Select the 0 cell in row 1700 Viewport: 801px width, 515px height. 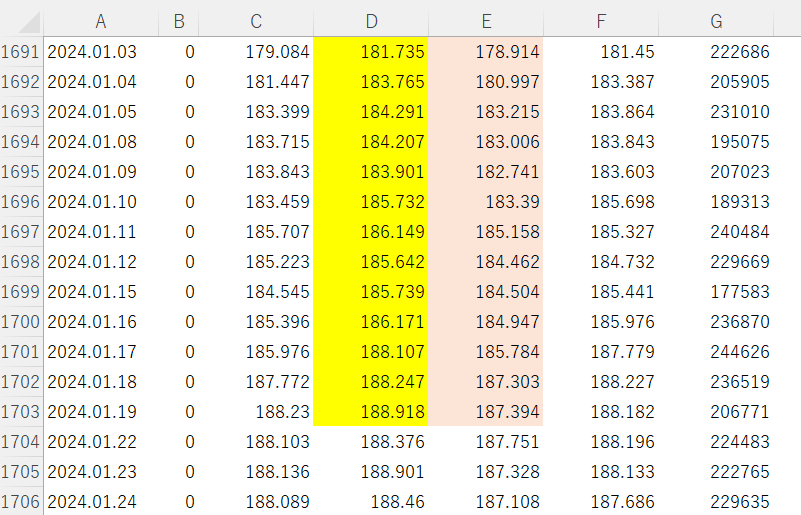click(179, 322)
